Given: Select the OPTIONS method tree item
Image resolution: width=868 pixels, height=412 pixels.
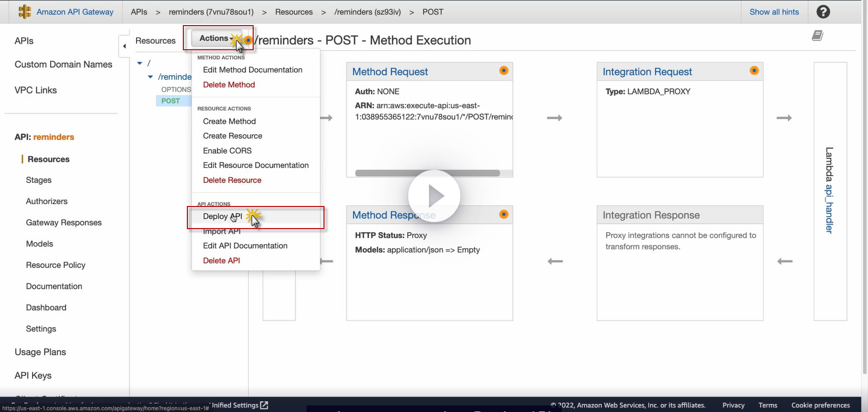Looking at the screenshot, I should [x=176, y=89].
